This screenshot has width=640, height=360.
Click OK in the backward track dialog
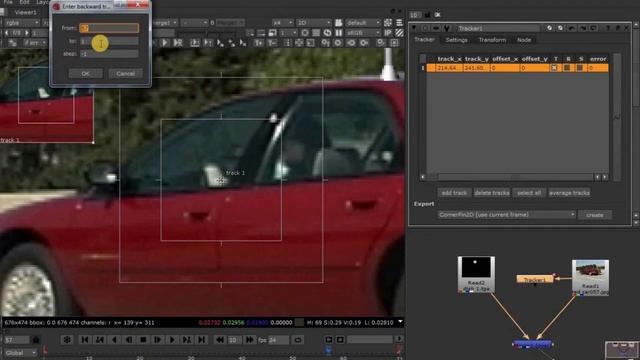[x=85, y=73]
